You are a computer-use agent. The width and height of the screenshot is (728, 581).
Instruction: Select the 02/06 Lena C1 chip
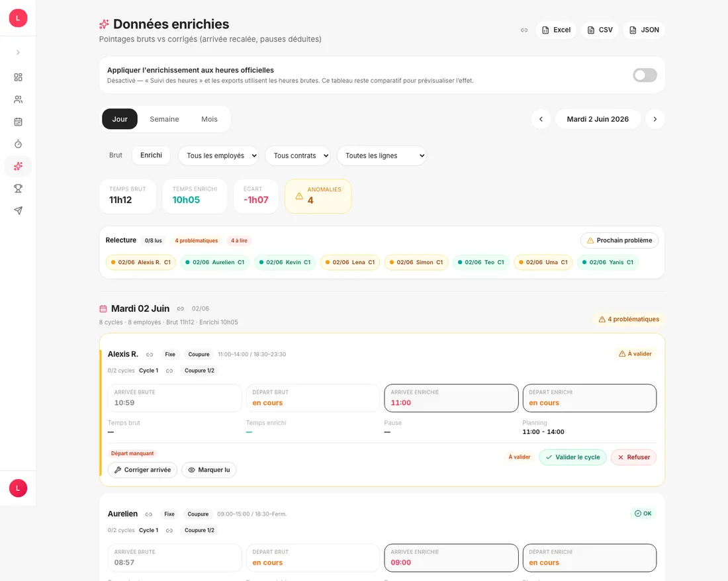pyautogui.click(x=350, y=262)
